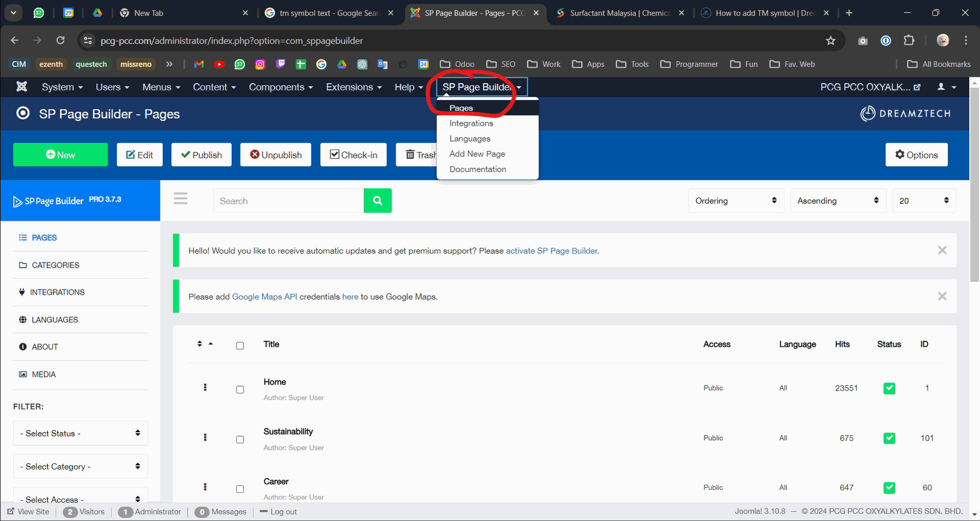Open the Options button
This screenshot has height=521, width=980.
tap(917, 155)
